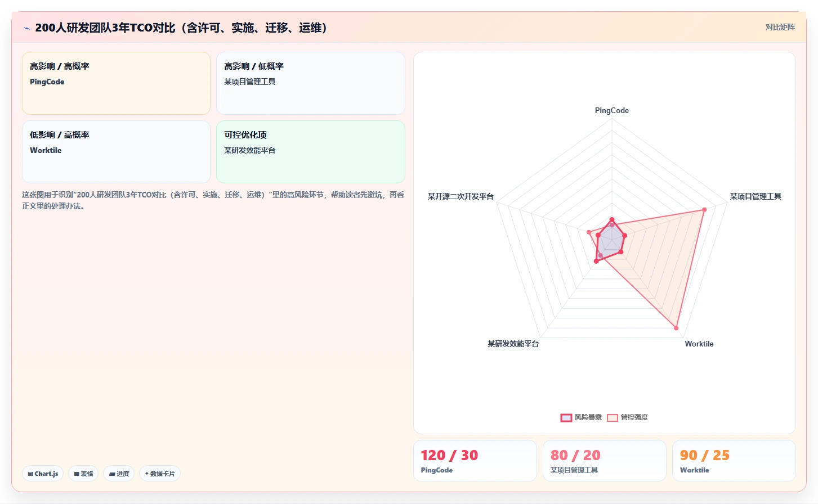Click the title 200人研发团队3年TCO对比
Viewport: 818px width, 504px height.
click(x=181, y=28)
